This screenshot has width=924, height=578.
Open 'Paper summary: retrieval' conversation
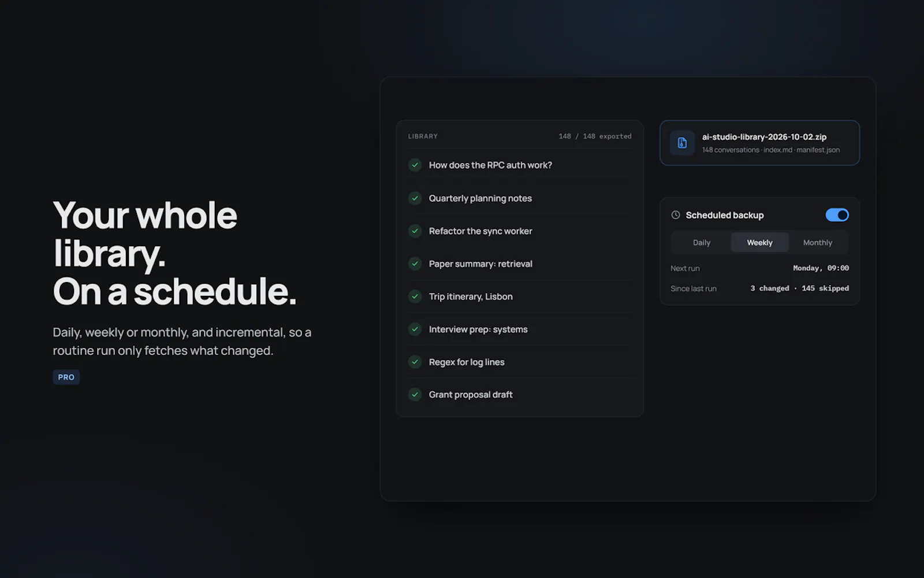[480, 264]
